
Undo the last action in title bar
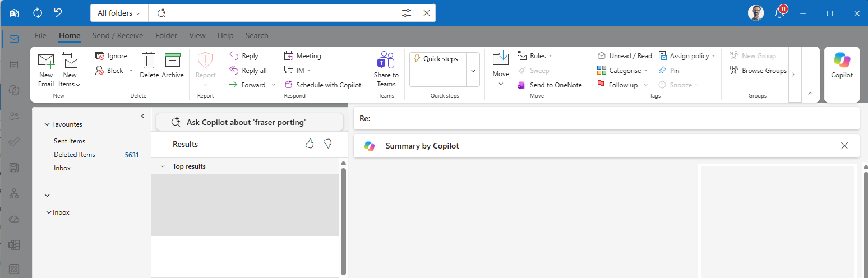click(x=58, y=12)
